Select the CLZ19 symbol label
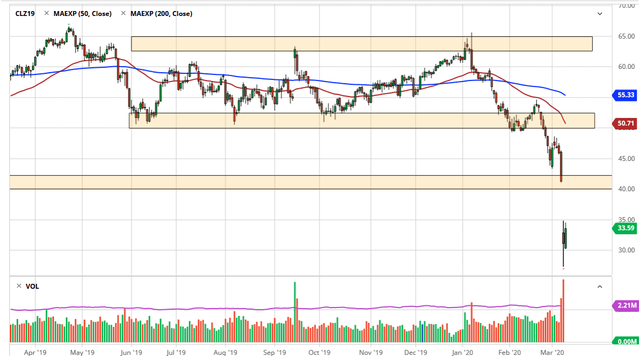This screenshot has height=356, width=644. click(x=25, y=14)
